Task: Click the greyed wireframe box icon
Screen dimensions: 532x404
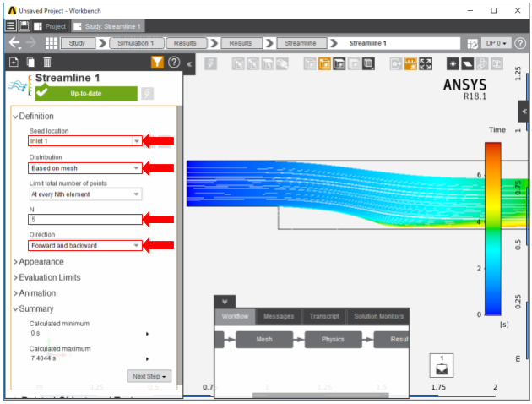Action: click(497, 64)
